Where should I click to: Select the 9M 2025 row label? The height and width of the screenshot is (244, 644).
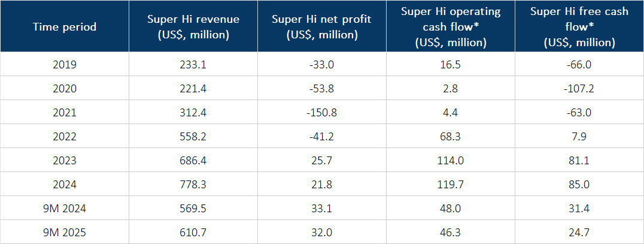click(65, 232)
